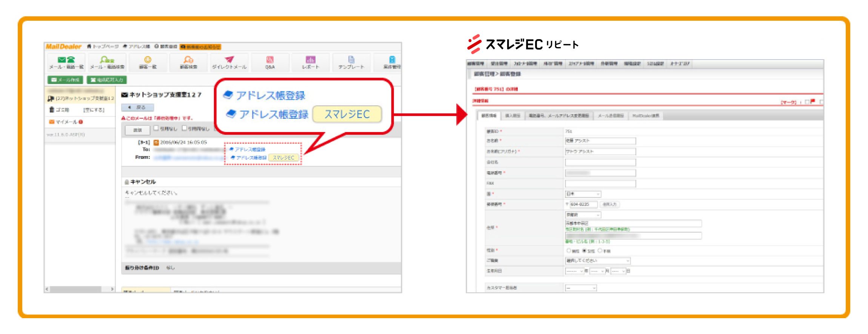Open the 受注管理 menu in スマレジEC
This screenshot has height=334, width=868.
(499, 63)
